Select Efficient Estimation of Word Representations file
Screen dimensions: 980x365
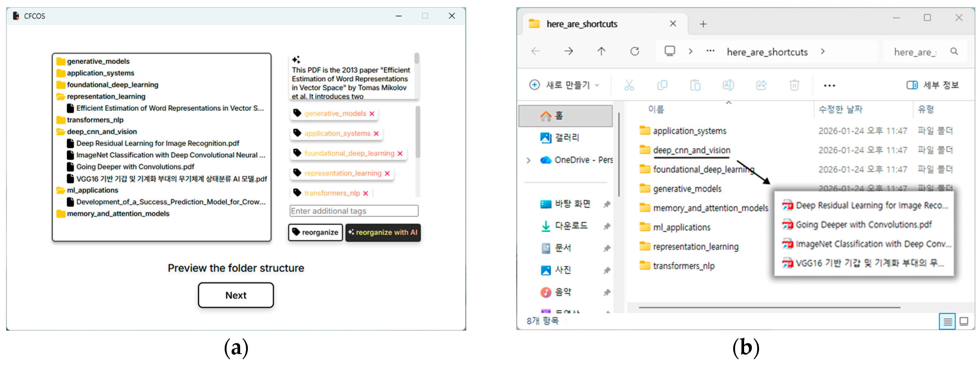click(x=166, y=109)
